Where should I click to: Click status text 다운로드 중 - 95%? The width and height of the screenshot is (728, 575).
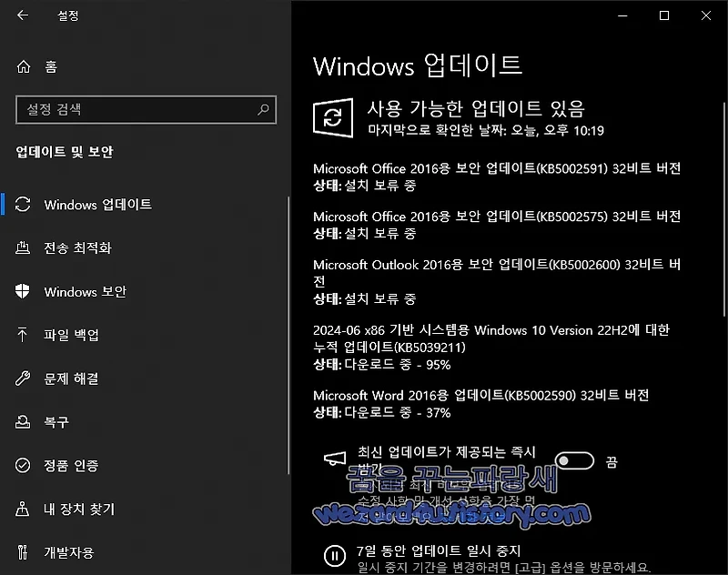click(x=398, y=365)
